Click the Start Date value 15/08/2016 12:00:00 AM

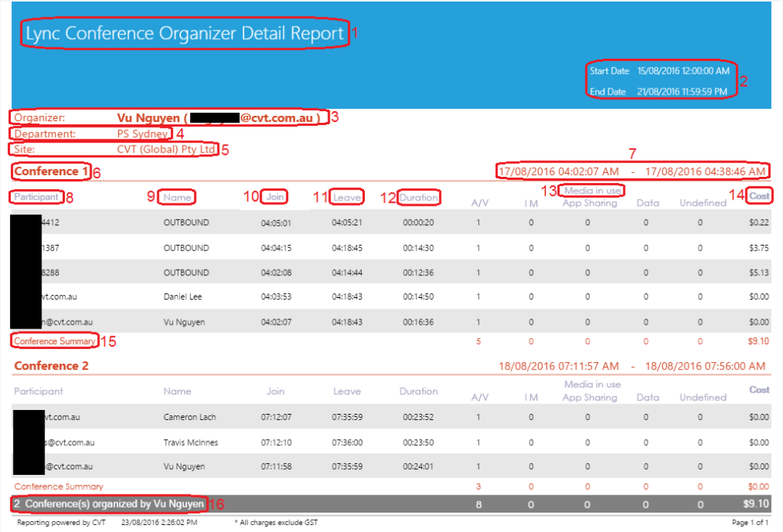point(683,71)
